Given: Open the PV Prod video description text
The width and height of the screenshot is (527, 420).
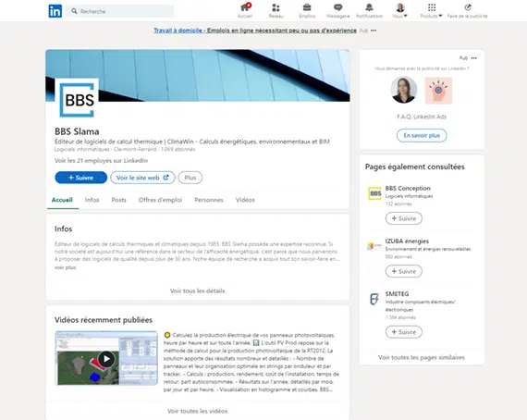Looking at the screenshot, I should [251, 362].
